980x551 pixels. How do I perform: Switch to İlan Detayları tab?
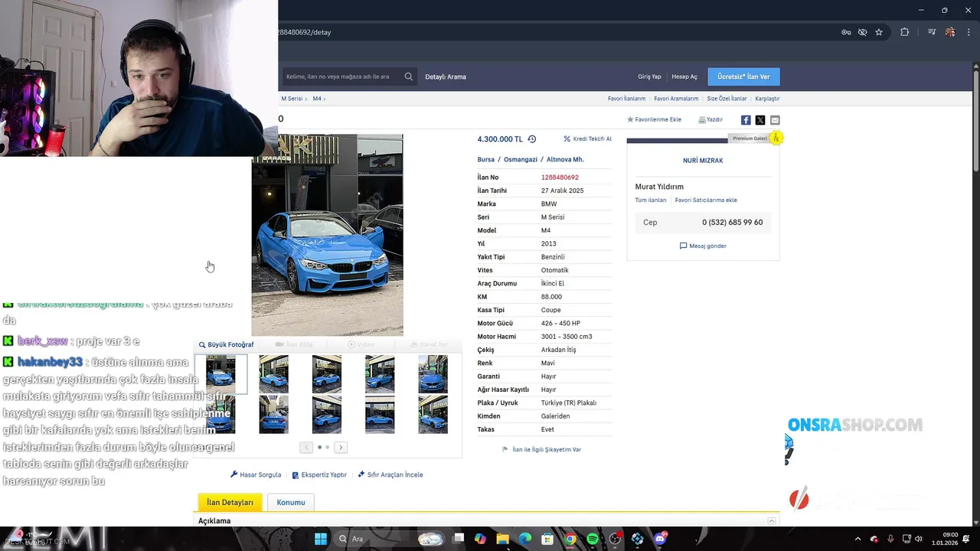click(230, 503)
